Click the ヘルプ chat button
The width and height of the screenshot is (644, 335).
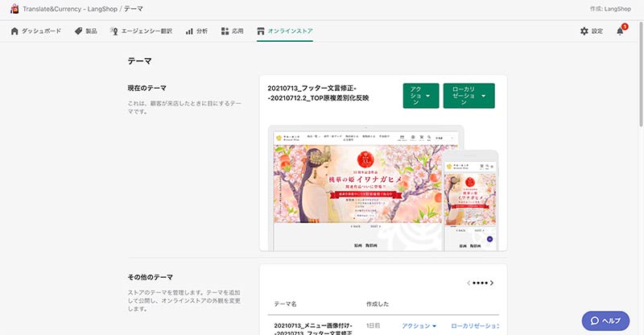(605, 320)
